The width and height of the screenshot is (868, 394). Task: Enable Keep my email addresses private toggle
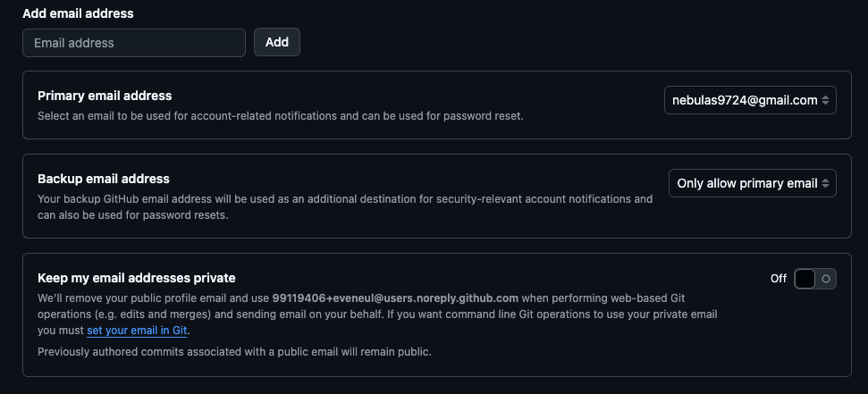tap(814, 279)
